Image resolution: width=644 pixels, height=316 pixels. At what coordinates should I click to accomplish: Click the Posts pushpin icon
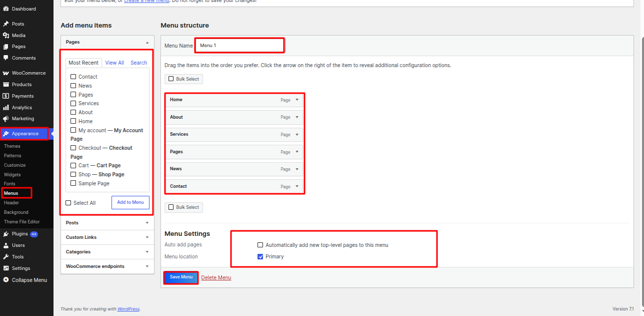point(6,24)
